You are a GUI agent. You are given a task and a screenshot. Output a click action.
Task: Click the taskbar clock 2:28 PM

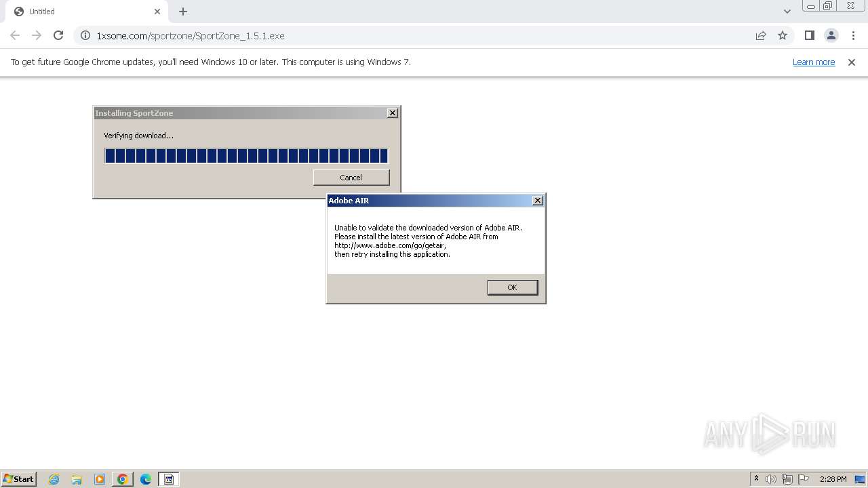pyautogui.click(x=833, y=479)
